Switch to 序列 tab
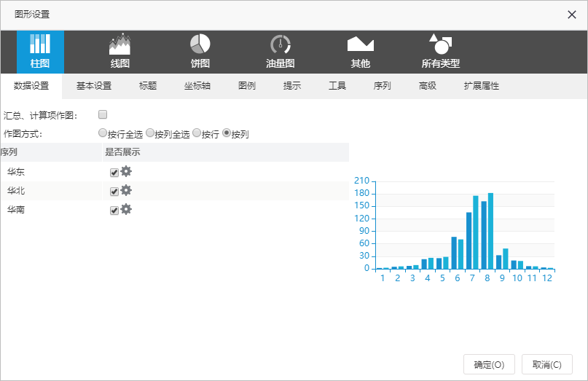 [x=382, y=86]
